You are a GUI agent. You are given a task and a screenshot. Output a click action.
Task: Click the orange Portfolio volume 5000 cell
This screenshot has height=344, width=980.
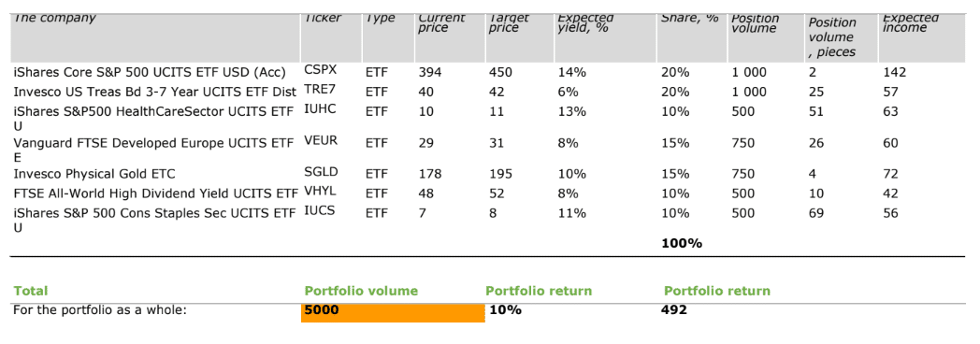tap(393, 312)
